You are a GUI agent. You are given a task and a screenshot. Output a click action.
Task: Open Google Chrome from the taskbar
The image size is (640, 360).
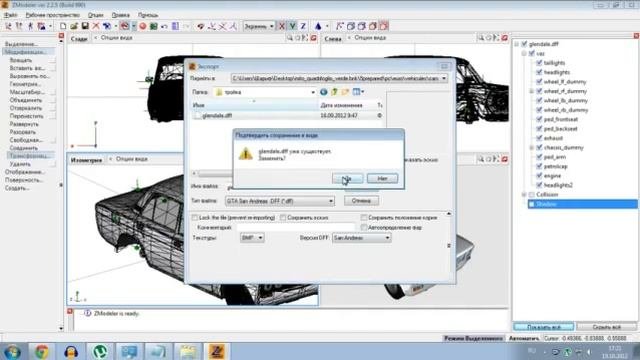42,351
